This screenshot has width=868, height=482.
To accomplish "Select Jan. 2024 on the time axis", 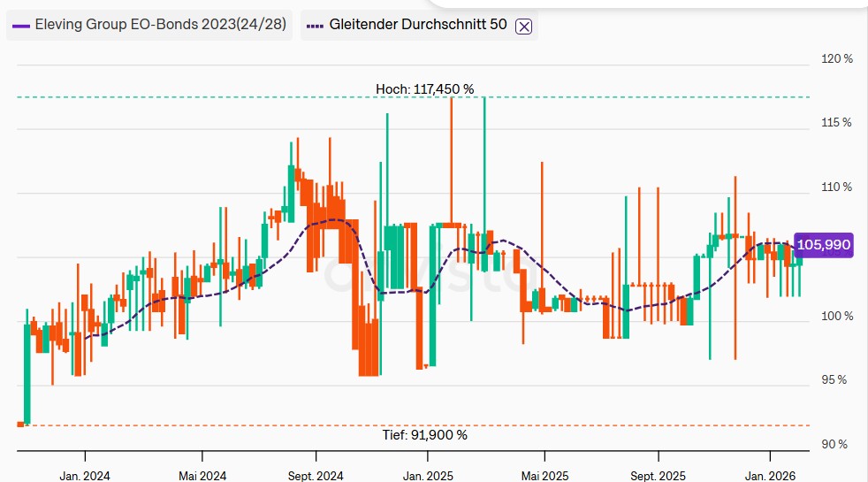I will coord(85,476).
